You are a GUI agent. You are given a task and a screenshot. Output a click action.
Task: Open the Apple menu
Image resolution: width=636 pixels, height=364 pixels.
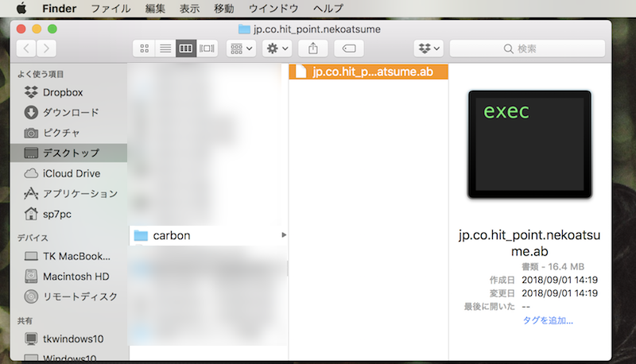tap(21, 8)
